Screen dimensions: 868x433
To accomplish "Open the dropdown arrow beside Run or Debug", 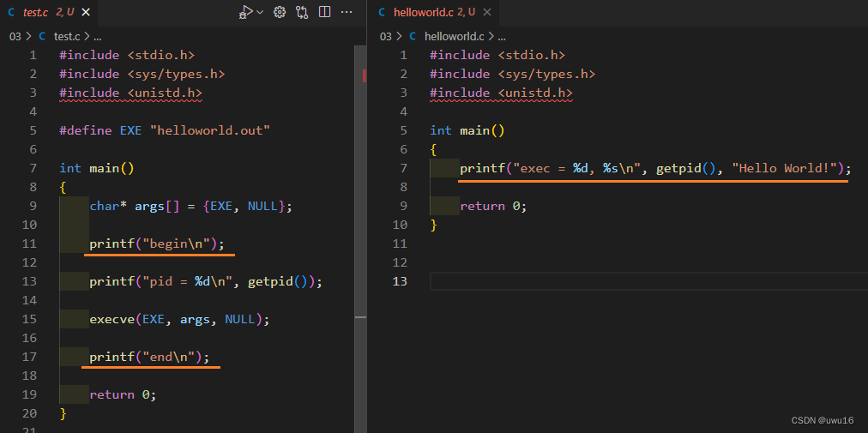I will (x=260, y=12).
